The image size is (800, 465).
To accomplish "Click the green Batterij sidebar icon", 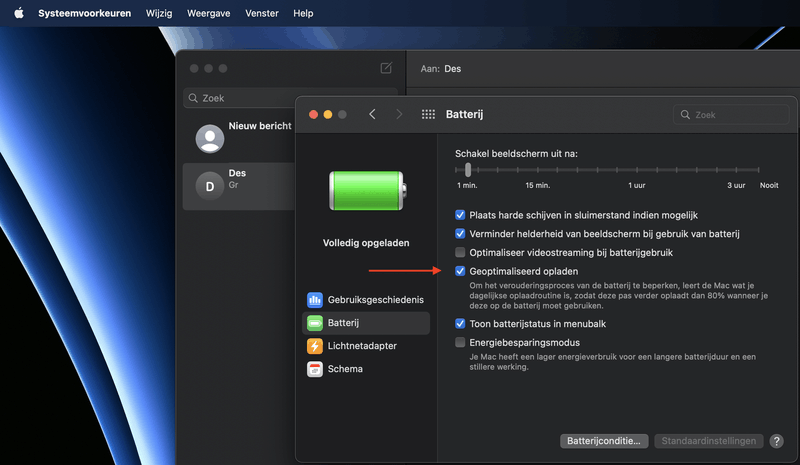I will [x=315, y=323].
